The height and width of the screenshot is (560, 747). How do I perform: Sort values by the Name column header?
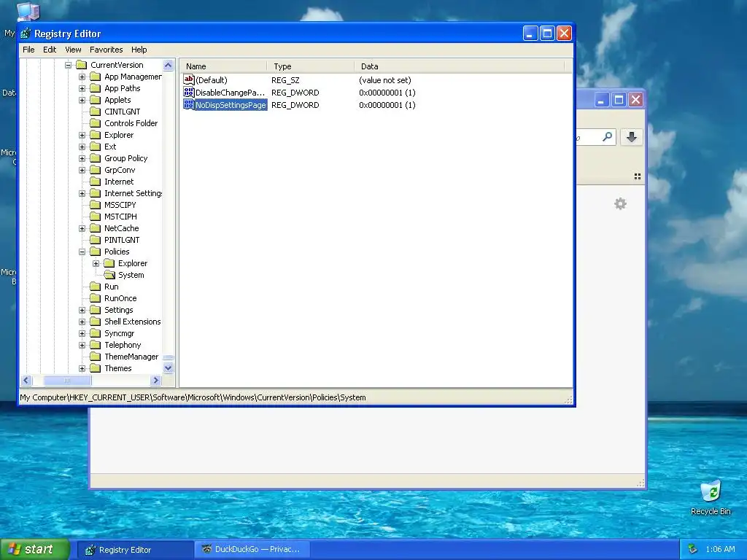click(223, 66)
